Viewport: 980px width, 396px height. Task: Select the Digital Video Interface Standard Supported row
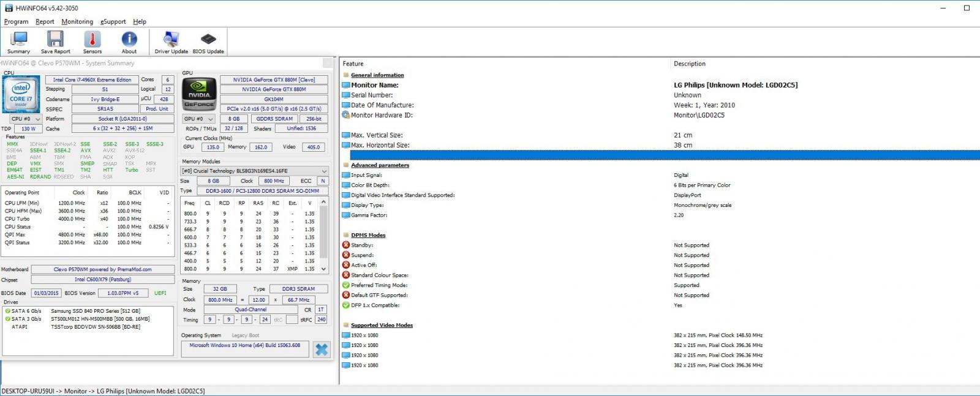click(x=660, y=195)
